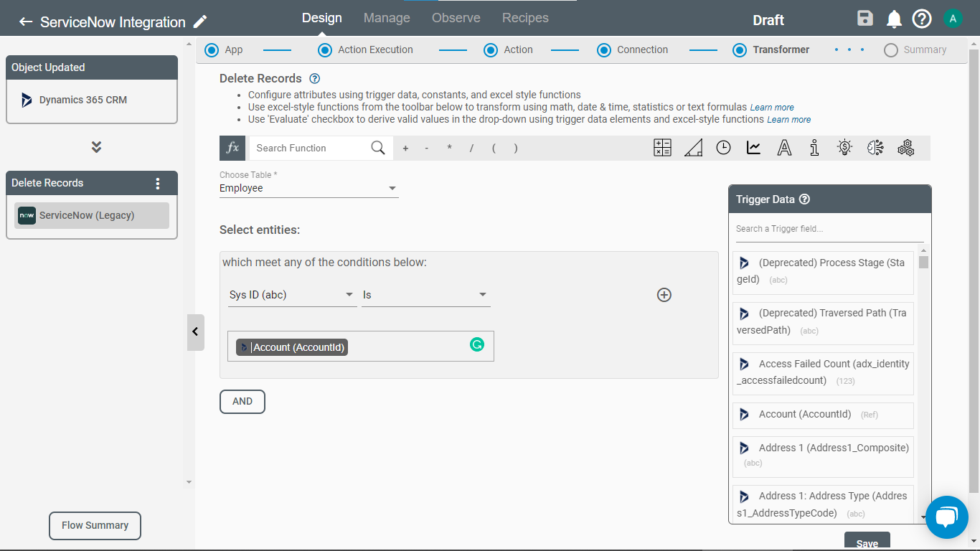Open user avatar A menu
The image size is (980, 551).
pos(953,19)
